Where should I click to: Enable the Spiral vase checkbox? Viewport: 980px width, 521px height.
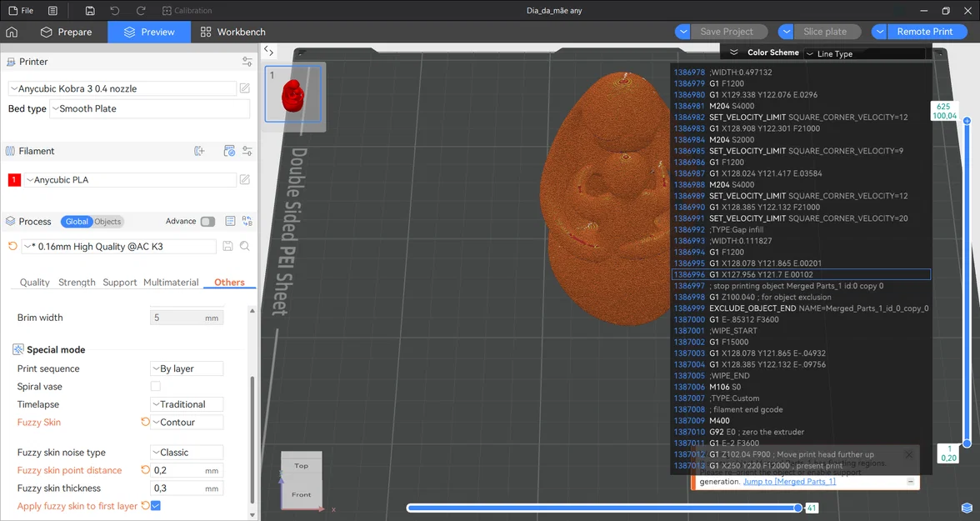coord(156,387)
